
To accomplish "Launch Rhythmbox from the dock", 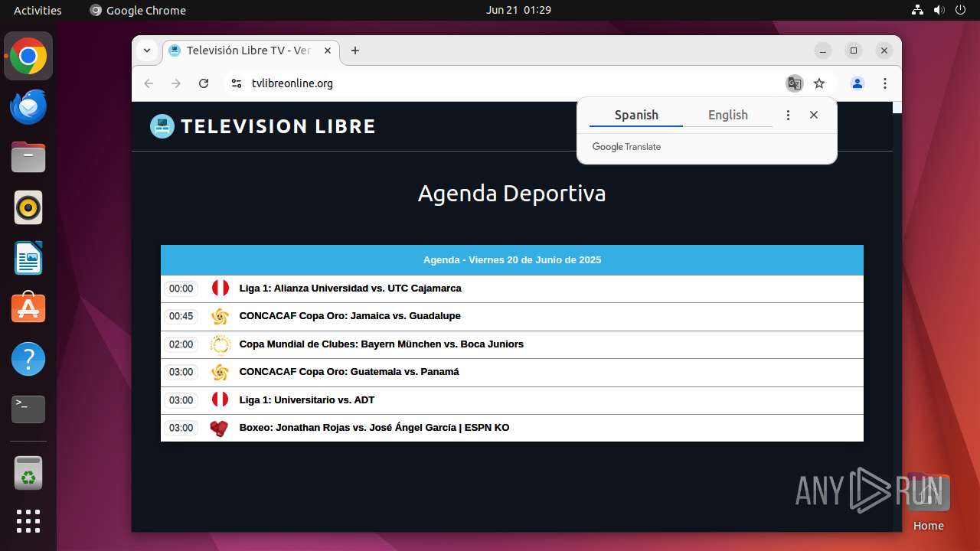I will point(28,208).
